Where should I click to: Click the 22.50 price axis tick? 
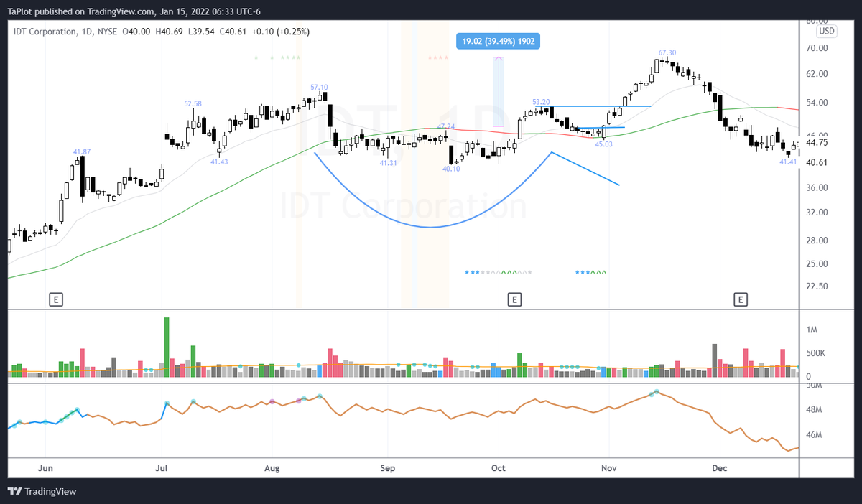click(x=817, y=286)
